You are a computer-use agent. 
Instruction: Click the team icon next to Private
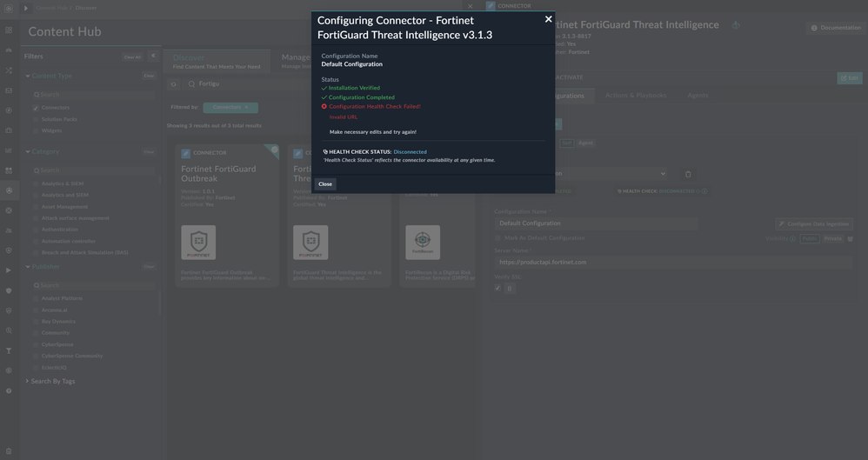851,238
